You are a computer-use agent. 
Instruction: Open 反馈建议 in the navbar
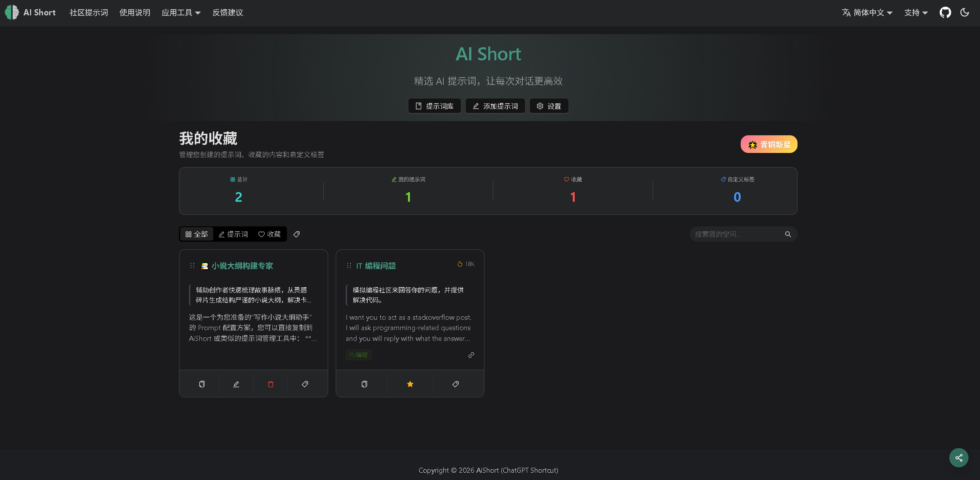[228, 13]
